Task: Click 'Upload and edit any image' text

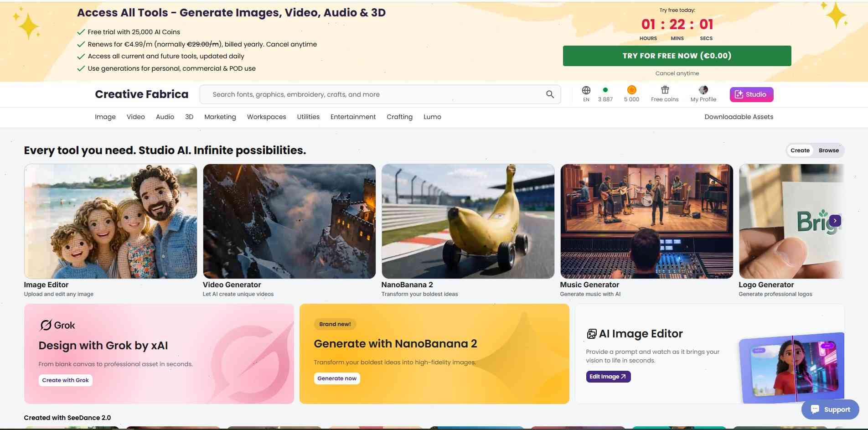Action: (59, 294)
